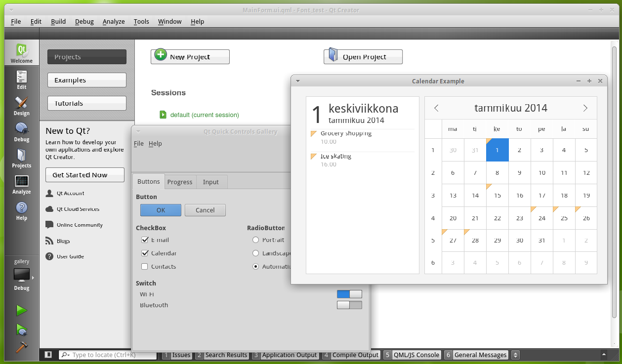The height and width of the screenshot is (364, 622).
Task: Select January 15 in calendar
Action: [x=498, y=196]
